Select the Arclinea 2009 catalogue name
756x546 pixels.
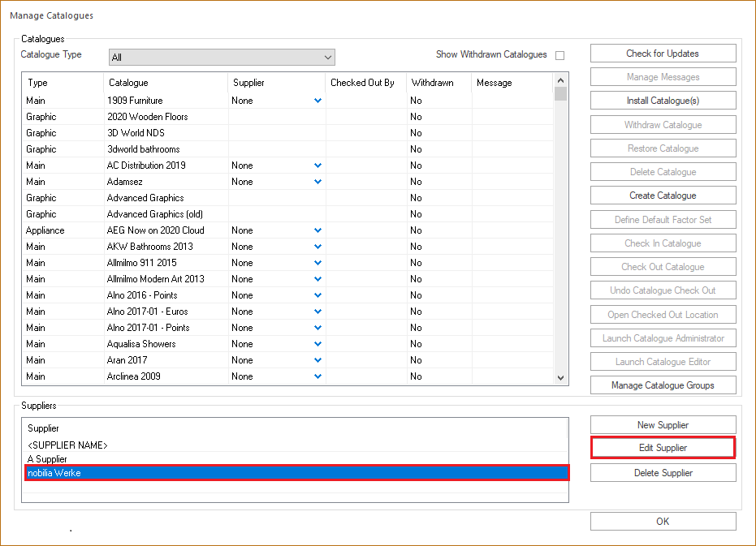133,376
